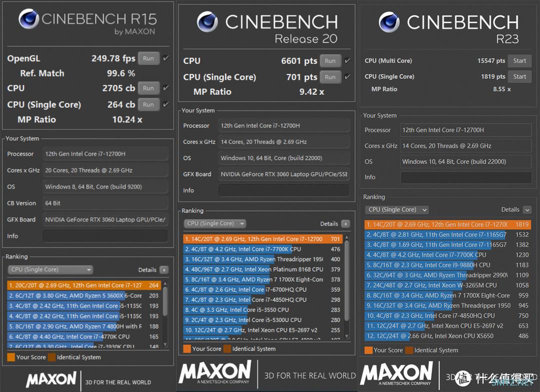
Task: Open the ranking type dropdown in Cinebench R23
Action: point(396,209)
